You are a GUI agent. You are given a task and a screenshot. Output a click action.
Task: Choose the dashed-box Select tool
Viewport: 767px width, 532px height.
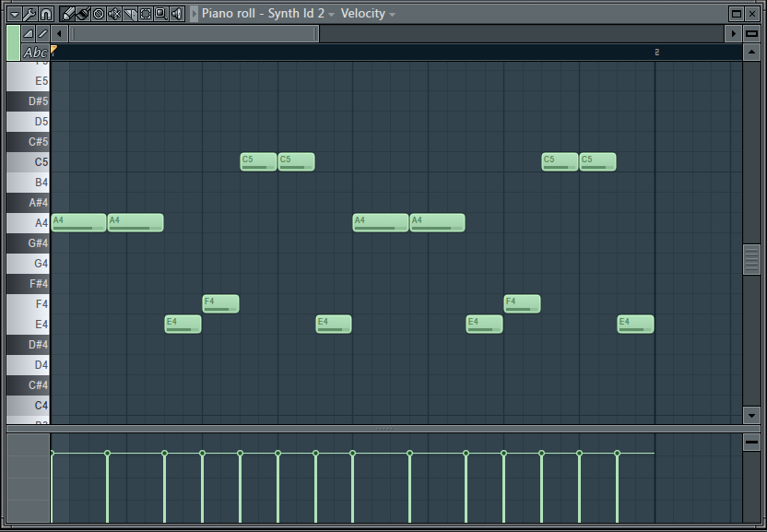pyautogui.click(x=146, y=14)
